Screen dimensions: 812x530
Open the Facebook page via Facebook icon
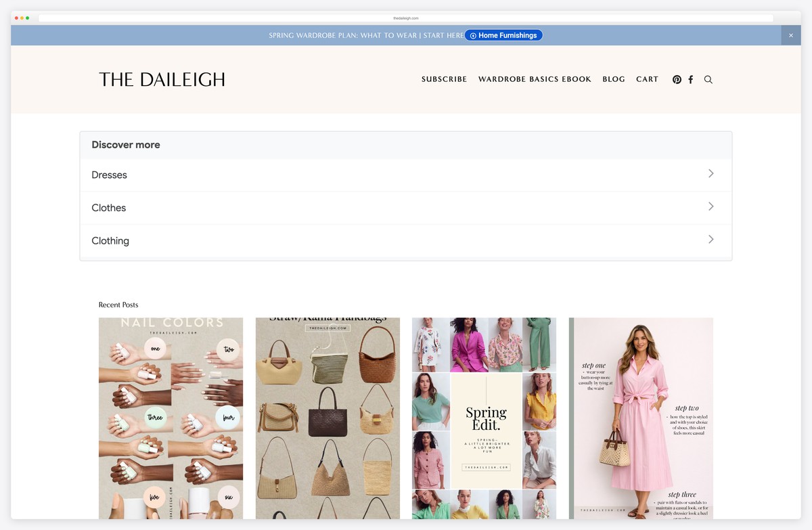[x=691, y=79]
